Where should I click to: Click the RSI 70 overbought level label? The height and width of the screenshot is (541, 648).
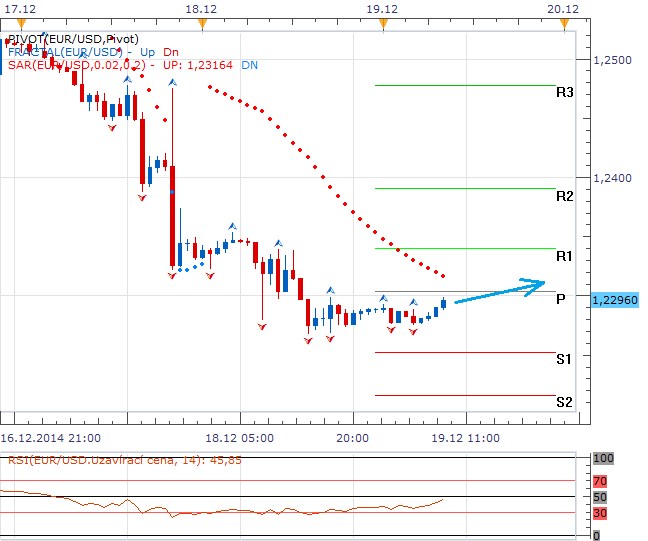(601, 480)
